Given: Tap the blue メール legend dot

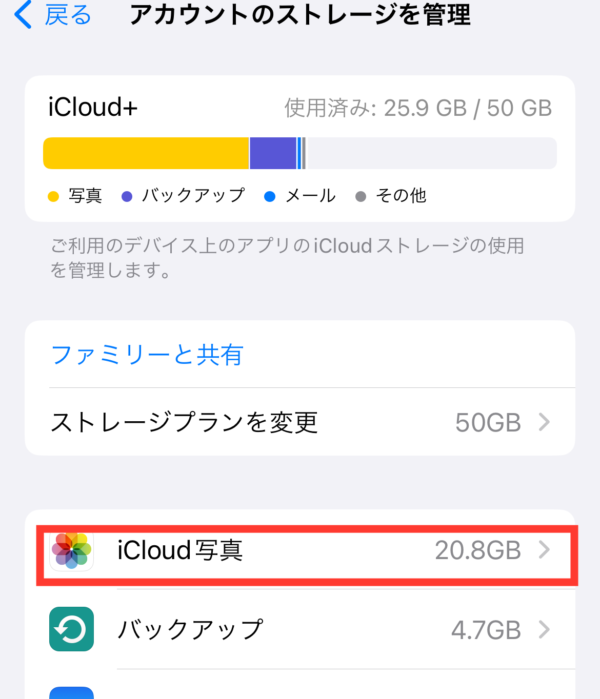Looking at the screenshot, I should 270,197.
